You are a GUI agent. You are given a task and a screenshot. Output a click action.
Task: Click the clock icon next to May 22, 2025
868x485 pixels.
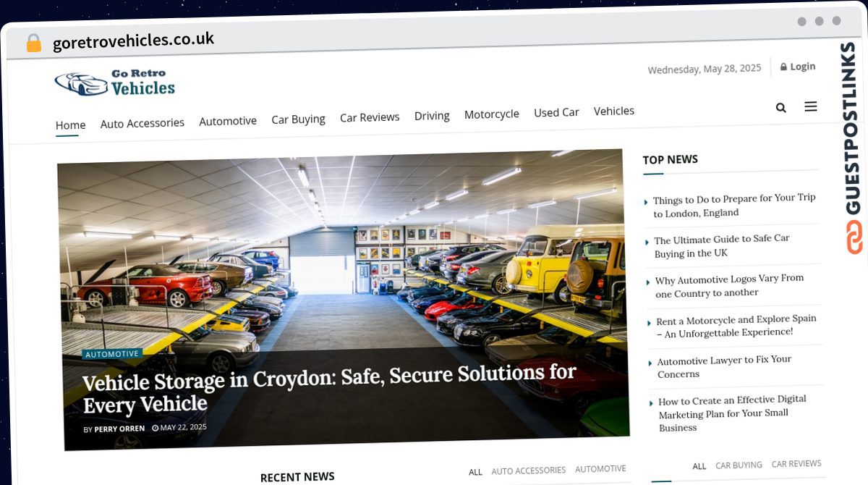tap(155, 428)
